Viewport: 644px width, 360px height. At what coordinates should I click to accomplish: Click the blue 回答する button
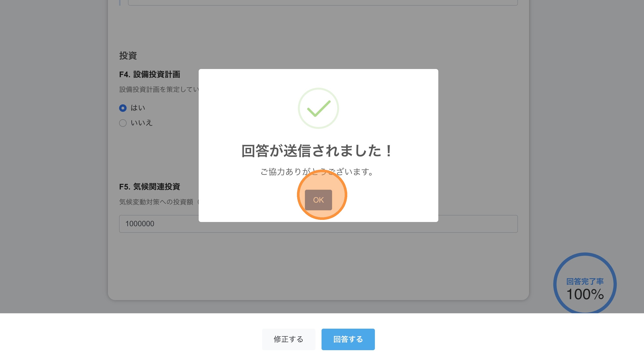click(348, 339)
